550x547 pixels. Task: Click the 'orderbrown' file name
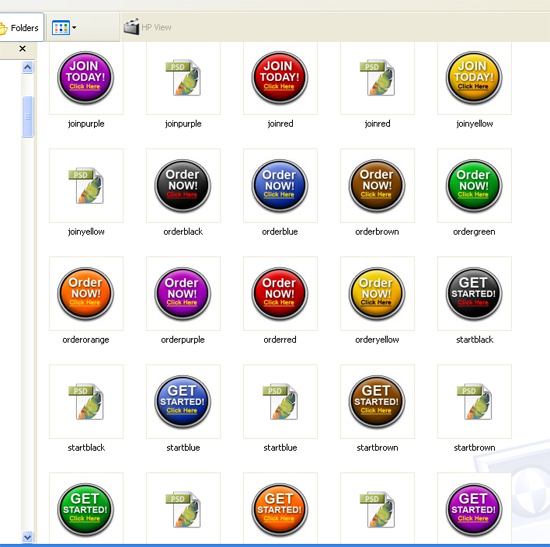click(377, 232)
